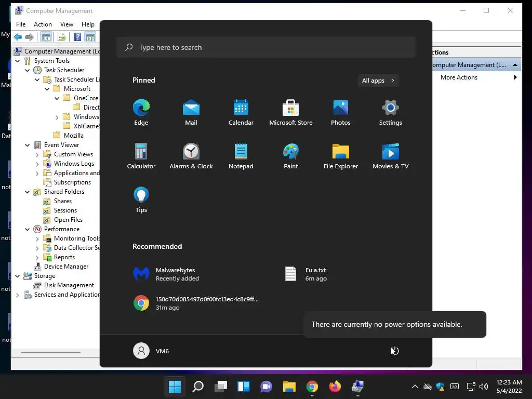Open Edge from pinned apps
The image size is (532, 399).
141,112
